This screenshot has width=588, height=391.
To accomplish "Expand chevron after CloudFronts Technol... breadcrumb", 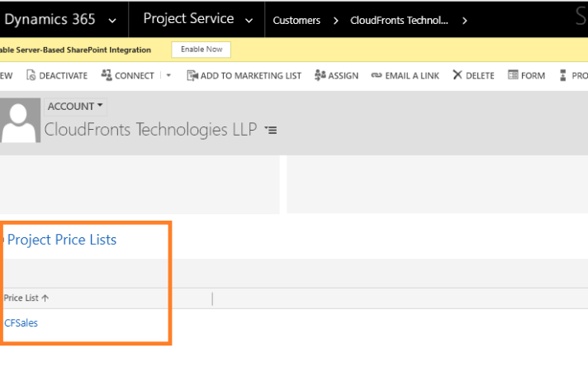I will click(x=466, y=20).
